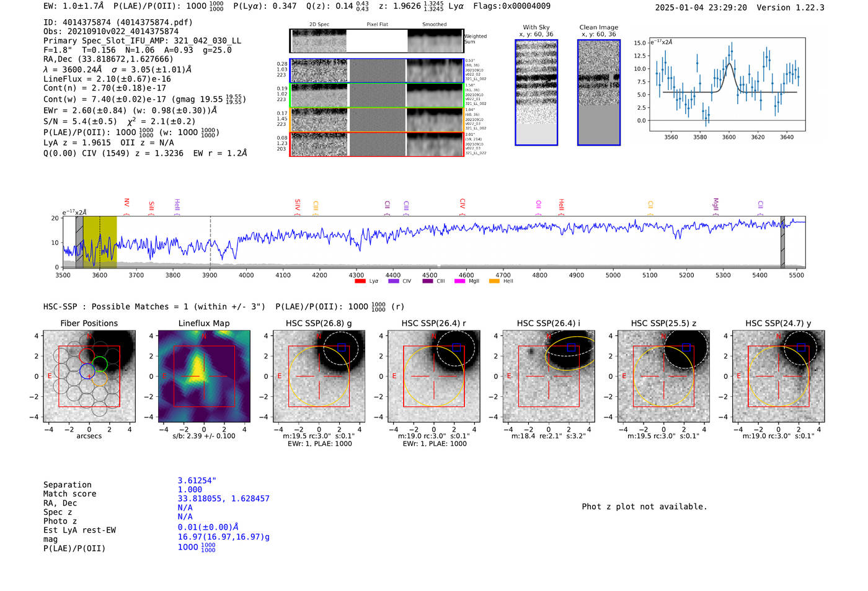Click the green-bordered 2D fiber spectrum row
The height and width of the screenshot is (591, 868).
[x=377, y=96]
